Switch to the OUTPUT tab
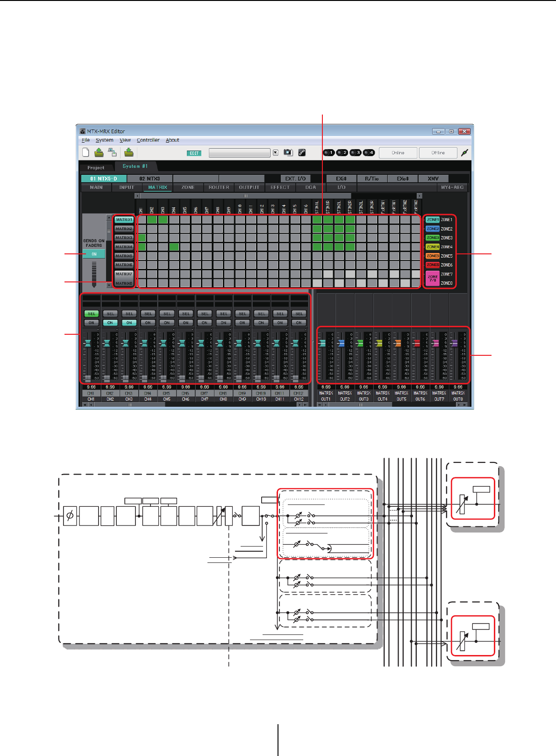Screen dimensions: 556x756 pyautogui.click(x=249, y=187)
